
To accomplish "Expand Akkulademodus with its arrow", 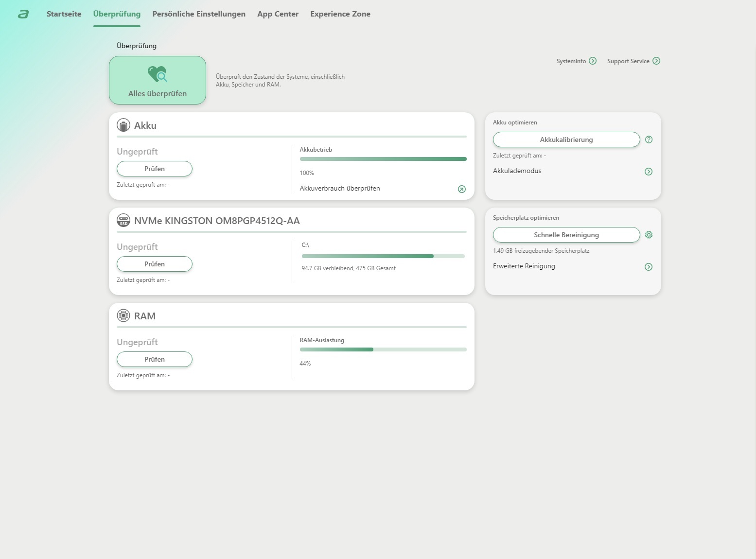I will 649,172.
